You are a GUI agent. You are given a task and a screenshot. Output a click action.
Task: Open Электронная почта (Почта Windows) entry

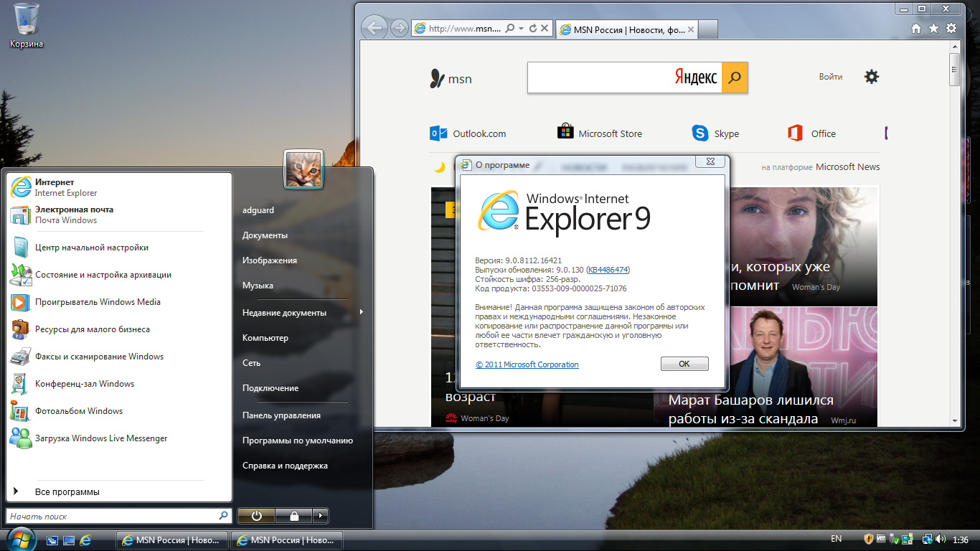(119, 215)
